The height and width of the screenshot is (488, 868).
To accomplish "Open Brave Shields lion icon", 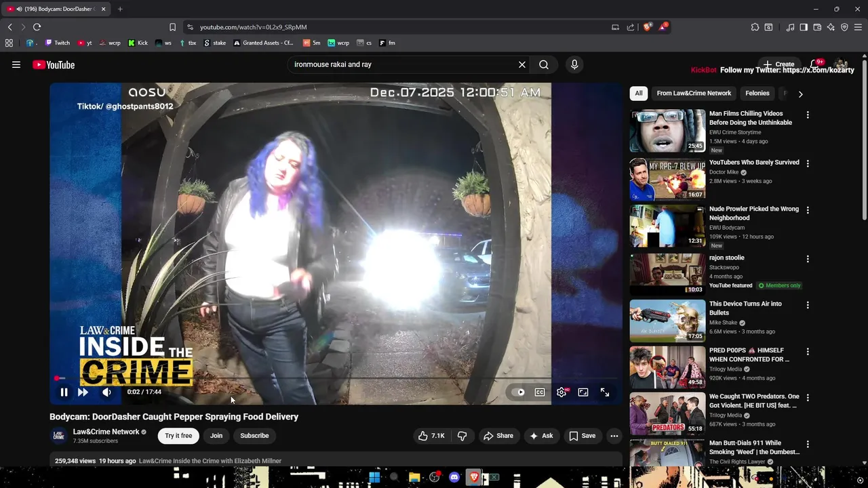I will point(648,27).
